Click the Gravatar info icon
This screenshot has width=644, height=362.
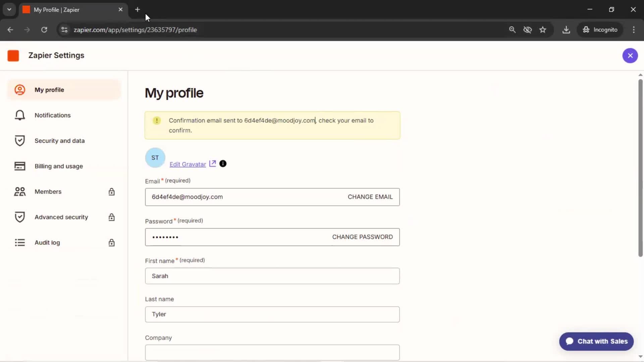point(223,164)
